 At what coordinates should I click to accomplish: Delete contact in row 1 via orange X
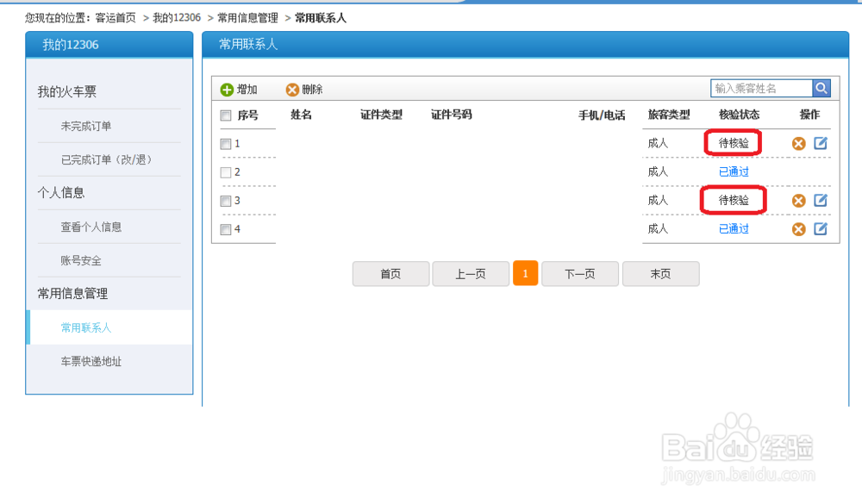tap(799, 144)
